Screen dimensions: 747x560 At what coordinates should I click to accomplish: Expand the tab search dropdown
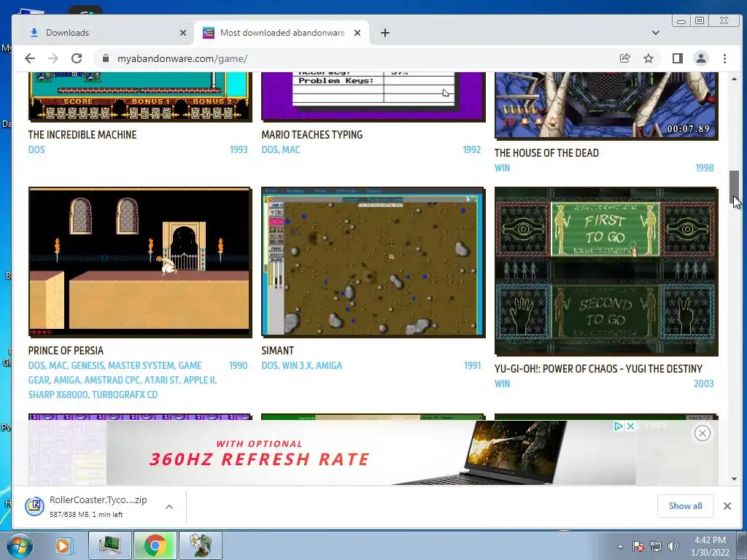pyautogui.click(x=656, y=33)
